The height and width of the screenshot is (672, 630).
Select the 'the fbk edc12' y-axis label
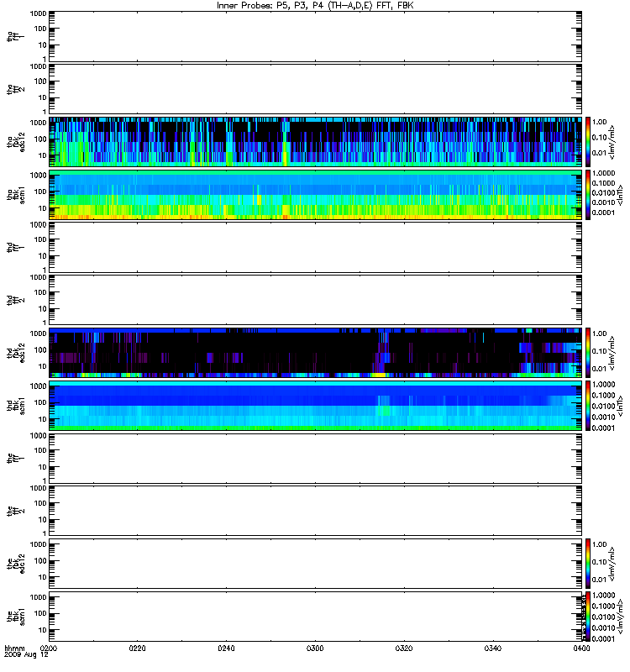point(16,564)
